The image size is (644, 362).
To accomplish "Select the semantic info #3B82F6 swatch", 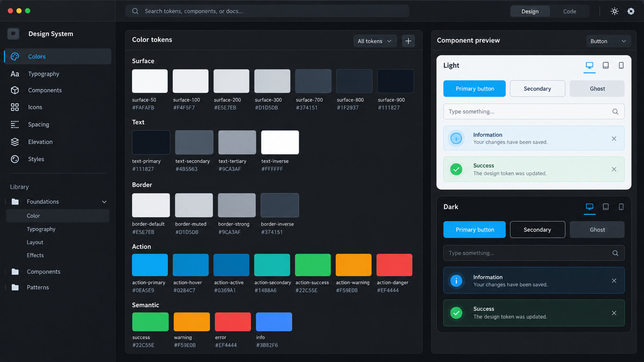I will 274,322.
